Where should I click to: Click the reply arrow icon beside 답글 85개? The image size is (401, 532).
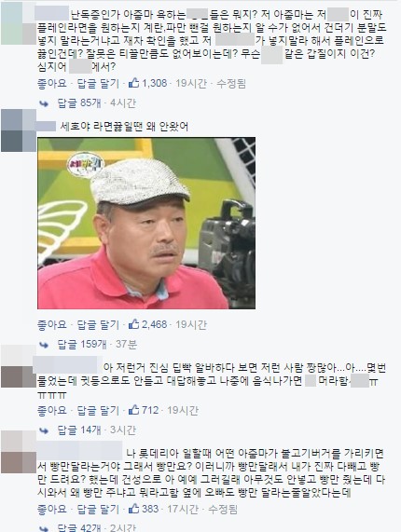click(44, 103)
